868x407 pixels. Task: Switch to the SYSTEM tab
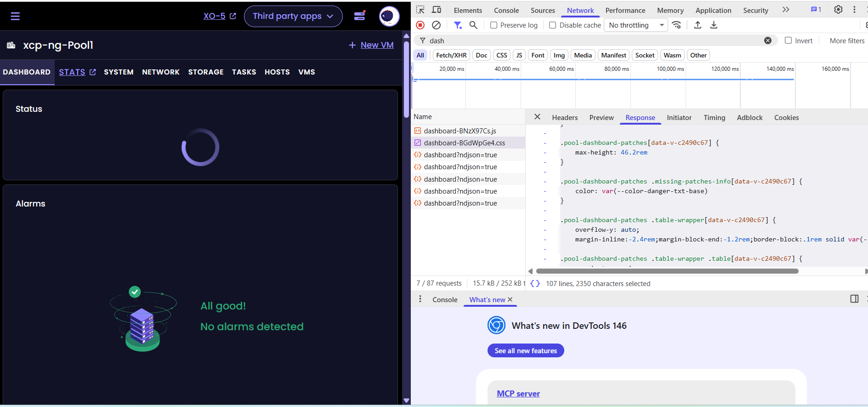119,72
